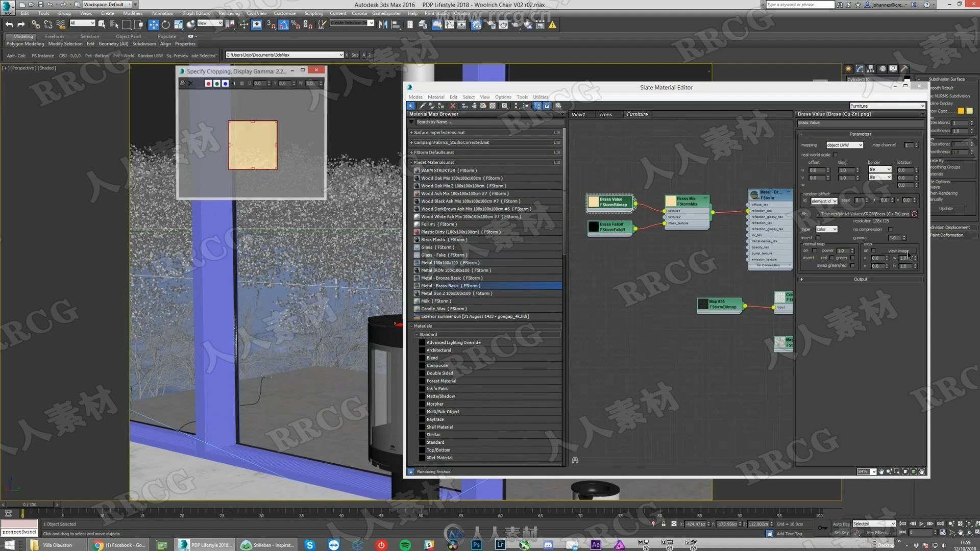Click the Rectangular Selection Region icon
Image resolution: width=980 pixels, height=551 pixels.
tap(126, 24)
